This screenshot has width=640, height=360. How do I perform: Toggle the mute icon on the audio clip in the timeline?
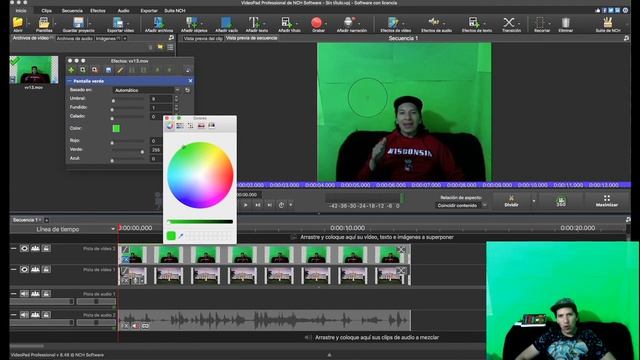pos(136,326)
